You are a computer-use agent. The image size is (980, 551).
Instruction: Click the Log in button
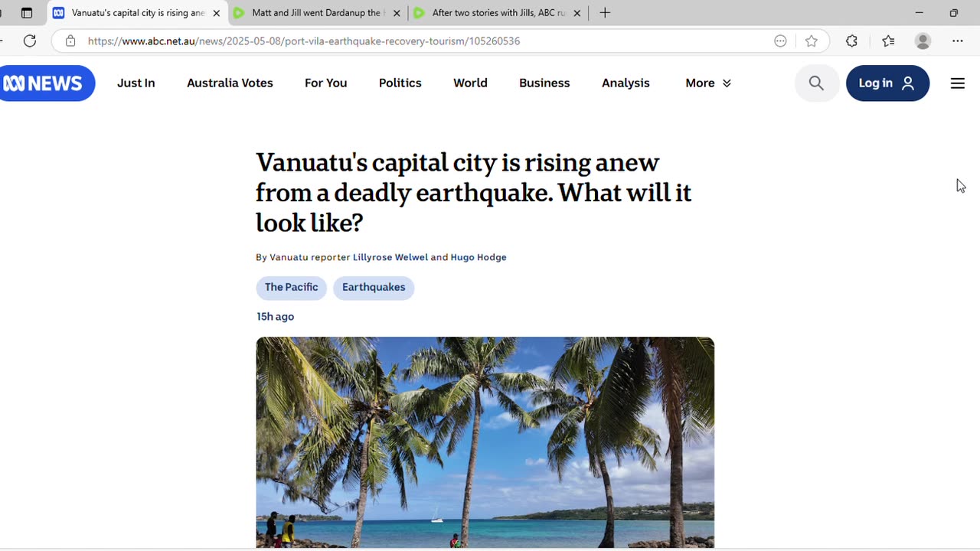click(887, 83)
